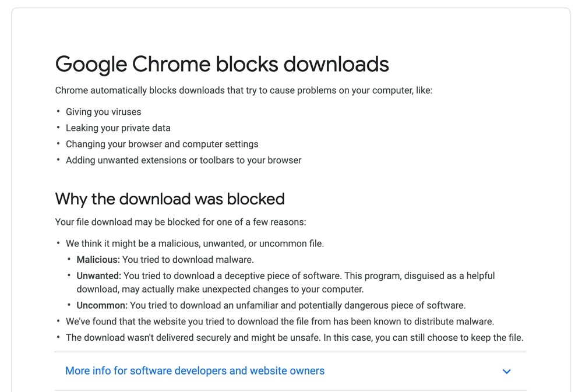
Task: Click the bold Uncommon label
Action: coord(102,305)
